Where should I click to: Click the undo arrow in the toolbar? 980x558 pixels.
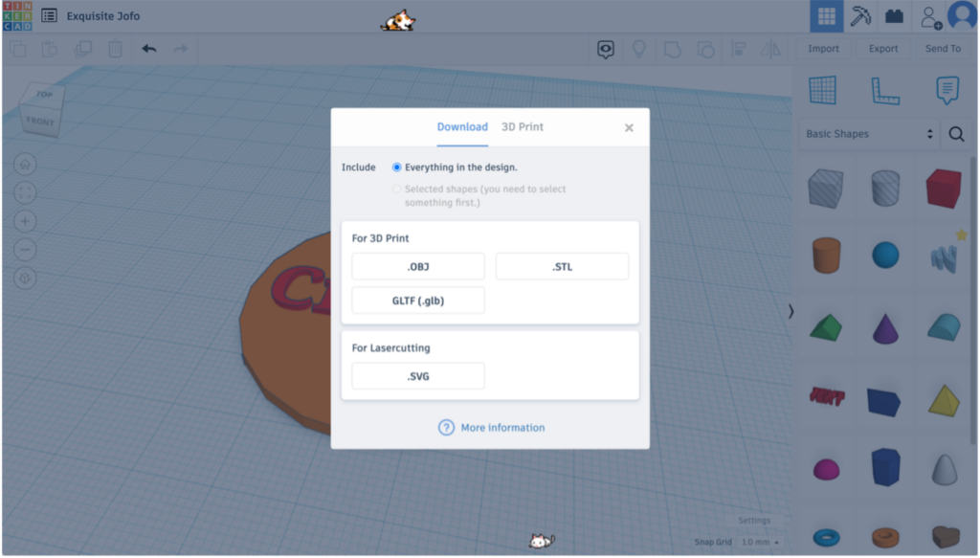(148, 49)
